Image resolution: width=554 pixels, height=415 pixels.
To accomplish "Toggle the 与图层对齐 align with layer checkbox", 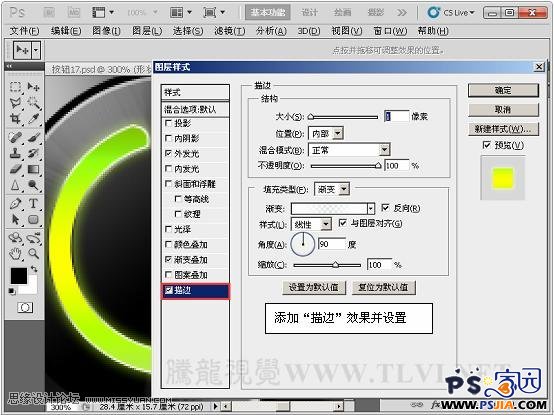I will coord(342,223).
